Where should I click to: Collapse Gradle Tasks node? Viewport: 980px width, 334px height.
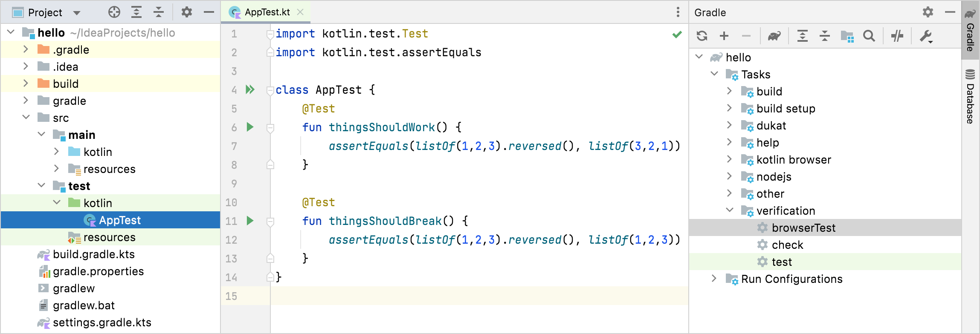(x=714, y=74)
